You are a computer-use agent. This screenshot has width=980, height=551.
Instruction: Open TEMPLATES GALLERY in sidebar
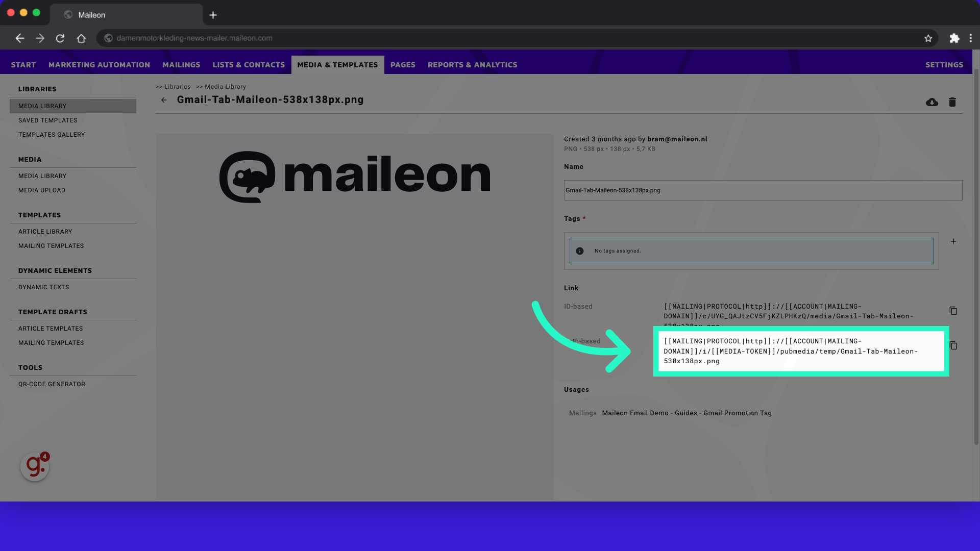coord(52,135)
